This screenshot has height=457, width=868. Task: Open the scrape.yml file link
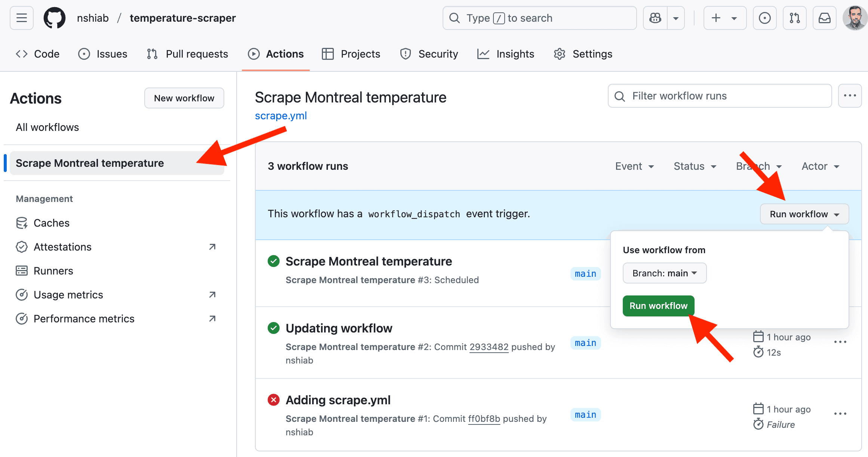[x=281, y=116]
